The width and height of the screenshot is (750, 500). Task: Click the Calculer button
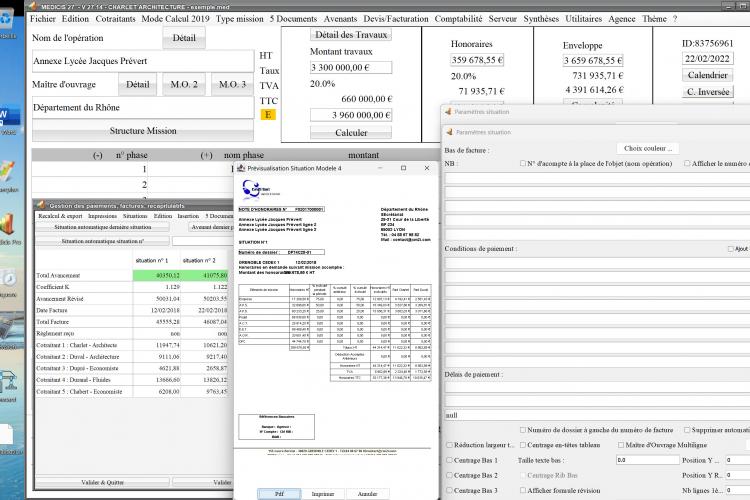click(351, 133)
